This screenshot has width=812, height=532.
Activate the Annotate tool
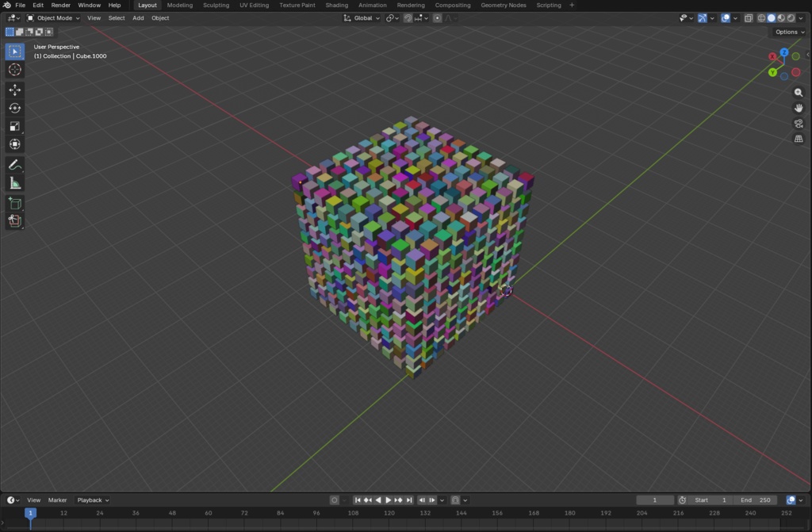tap(14, 165)
